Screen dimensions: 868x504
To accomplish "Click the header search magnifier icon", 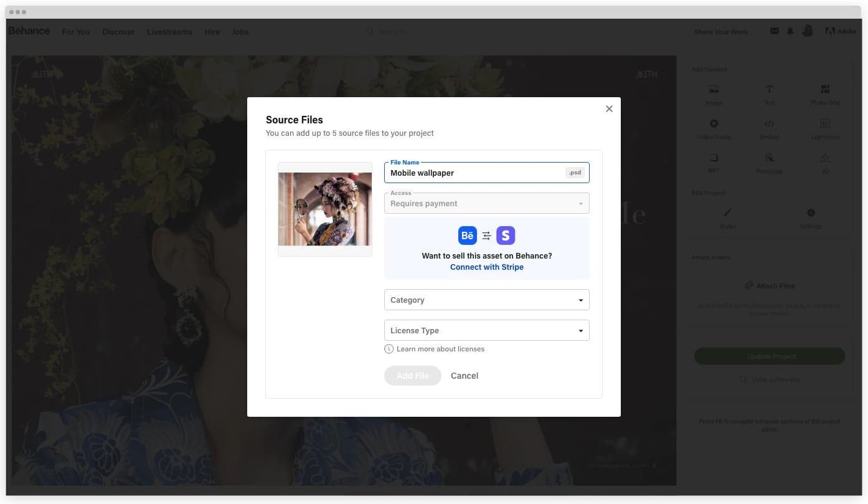I will point(370,32).
